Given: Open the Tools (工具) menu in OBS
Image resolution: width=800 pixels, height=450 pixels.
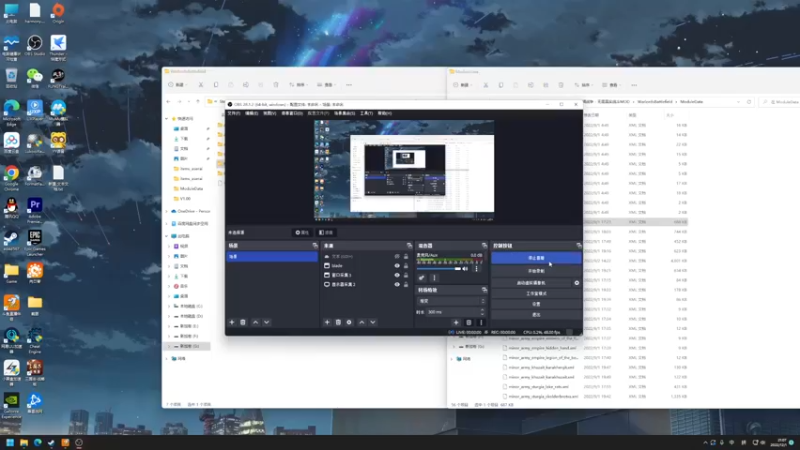Looking at the screenshot, I should pos(366,113).
